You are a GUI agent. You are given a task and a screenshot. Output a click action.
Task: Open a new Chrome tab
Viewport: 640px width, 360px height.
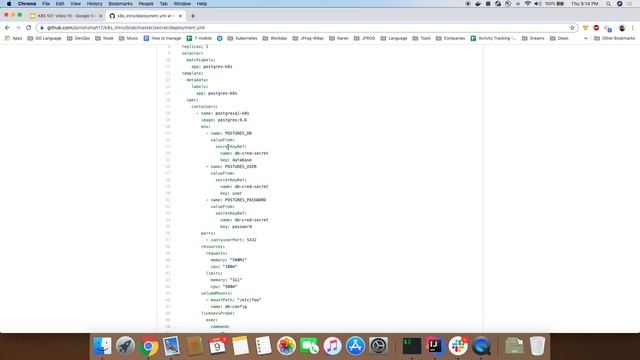[193, 16]
